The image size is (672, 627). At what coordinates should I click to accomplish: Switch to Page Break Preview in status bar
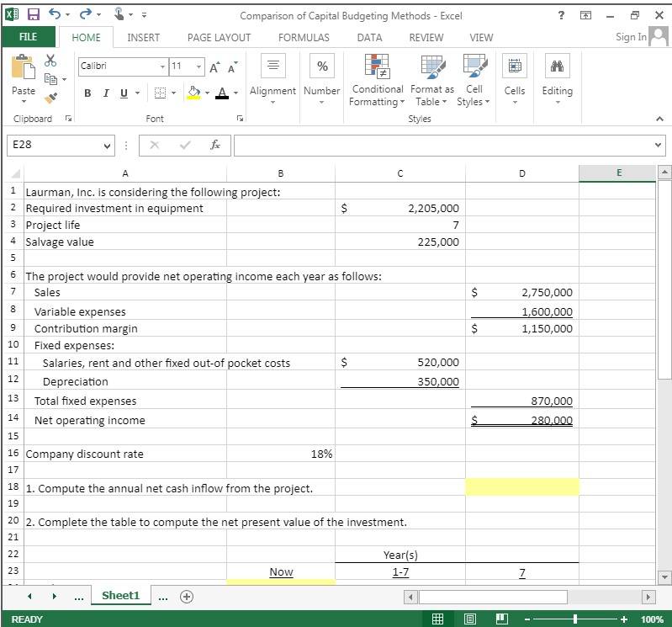(x=502, y=619)
